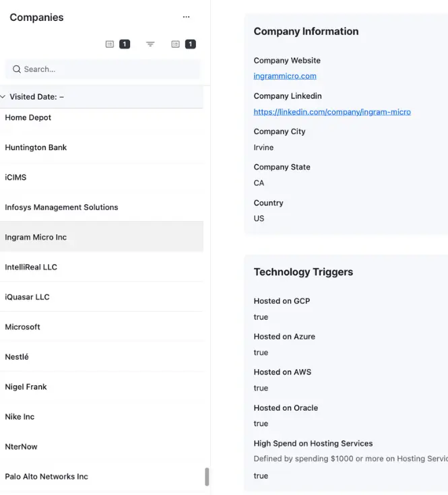Select Nike Inc in companies list
448x495 pixels.
click(102, 417)
